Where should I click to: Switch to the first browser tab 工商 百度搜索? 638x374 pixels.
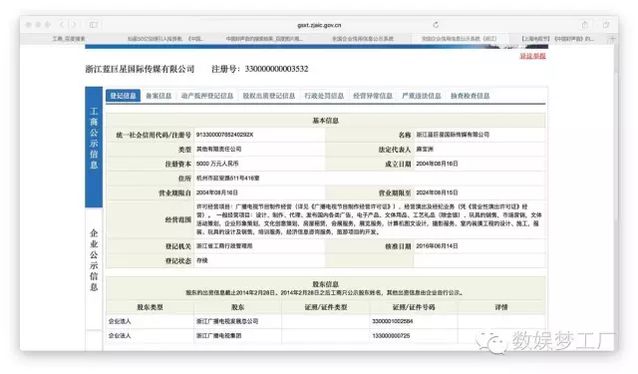point(69,39)
